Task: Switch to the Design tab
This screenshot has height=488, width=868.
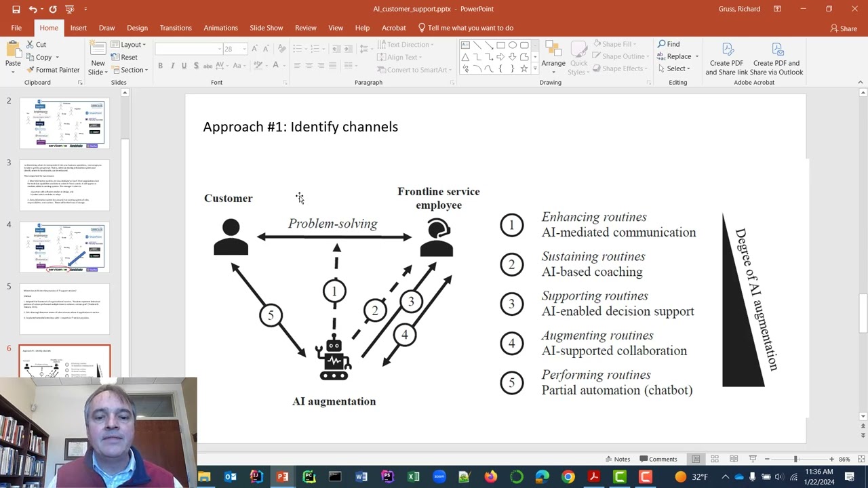Action: [x=137, y=28]
